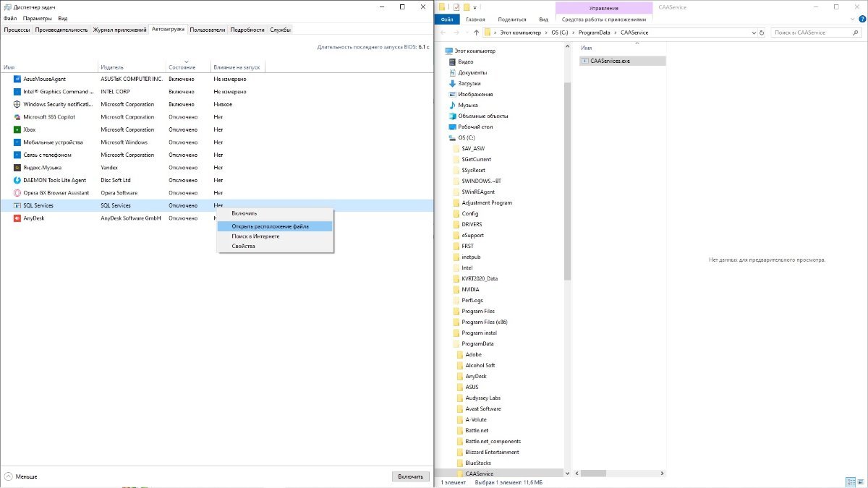The height and width of the screenshot is (488, 868).
Task: Click the Xbox startup entry icon
Action: (x=17, y=129)
